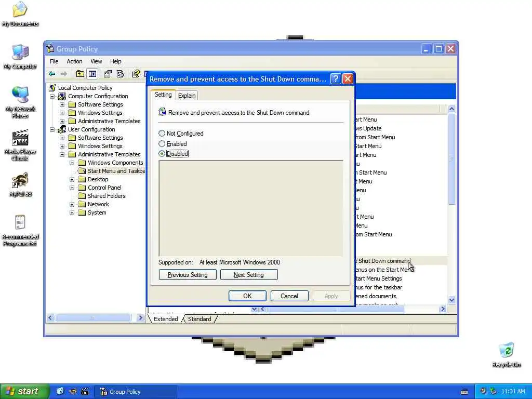Open the Help menu

click(115, 61)
